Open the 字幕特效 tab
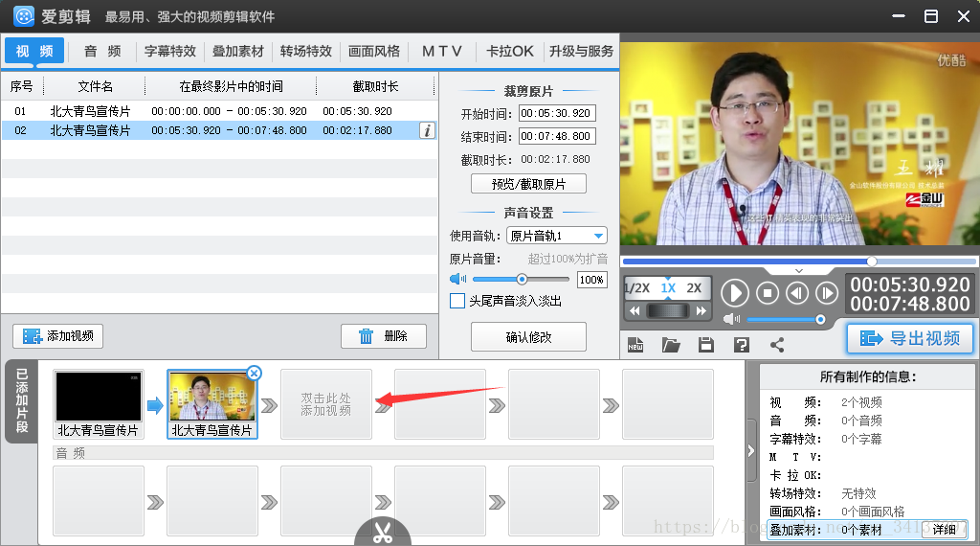The height and width of the screenshot is (546, 980). tap(170, 52)
